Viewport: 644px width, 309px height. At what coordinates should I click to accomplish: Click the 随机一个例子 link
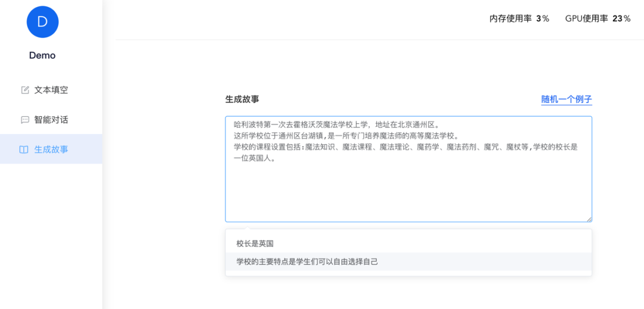[566, 99]
